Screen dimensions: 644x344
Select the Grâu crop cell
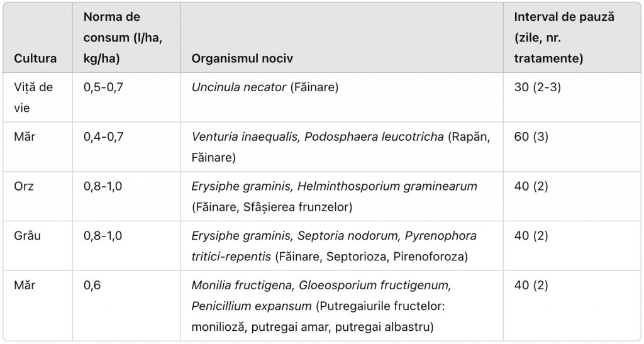tap(27, 236)
